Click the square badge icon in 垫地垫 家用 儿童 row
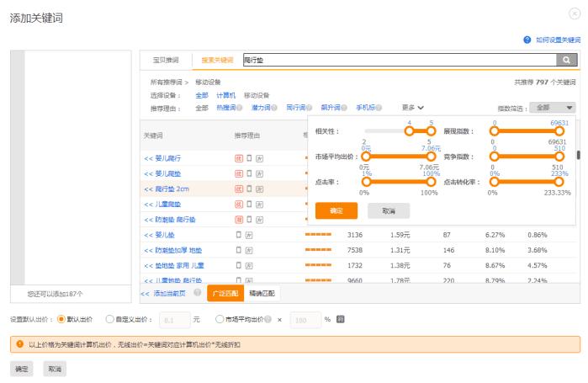This screenshot has width=588, height=383. 249,266
